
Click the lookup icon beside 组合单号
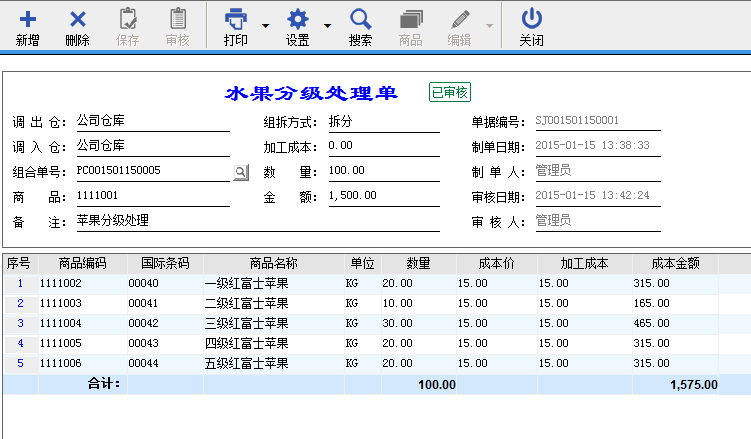click(x=241, y=172)
